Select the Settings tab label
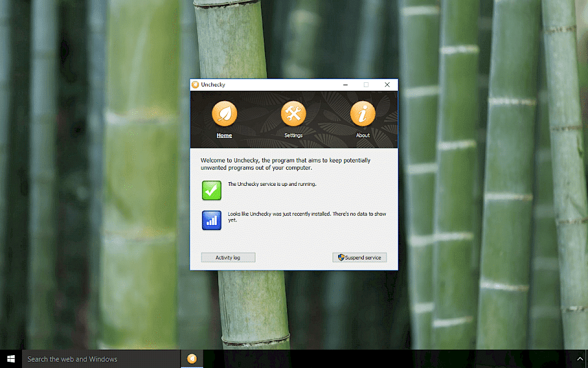The height and width of the screenshot is (368, 588). 293,135
